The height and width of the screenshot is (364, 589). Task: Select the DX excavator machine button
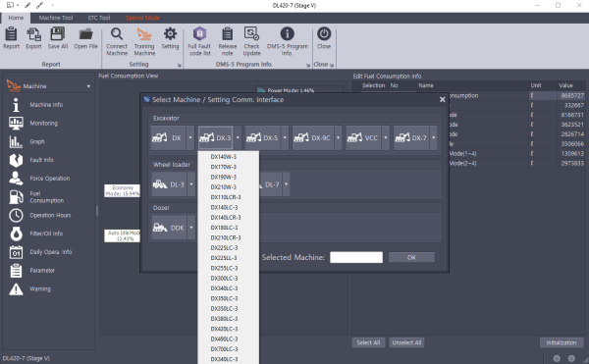click(168, 137)
